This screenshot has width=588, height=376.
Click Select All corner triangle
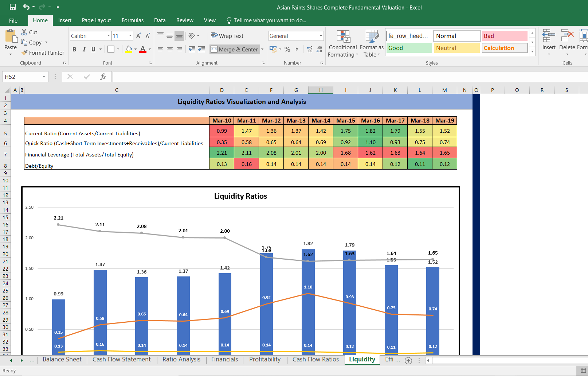click(7, 90)
